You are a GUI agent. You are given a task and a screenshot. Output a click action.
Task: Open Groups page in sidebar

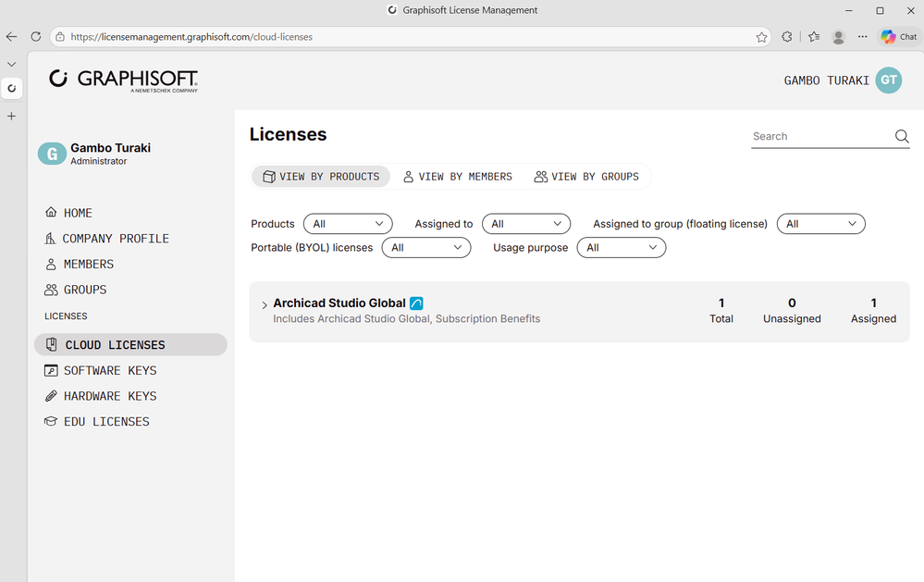coord(76,290)
